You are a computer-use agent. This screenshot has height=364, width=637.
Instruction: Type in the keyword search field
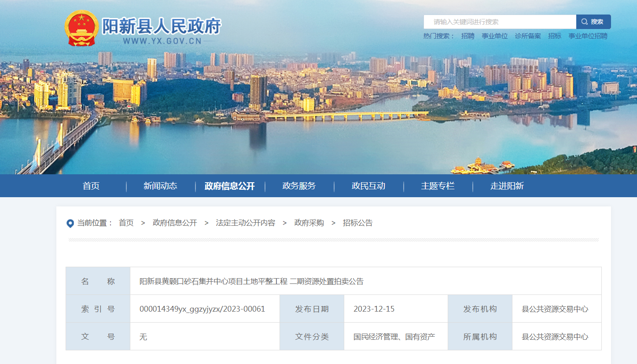point(500,22)
